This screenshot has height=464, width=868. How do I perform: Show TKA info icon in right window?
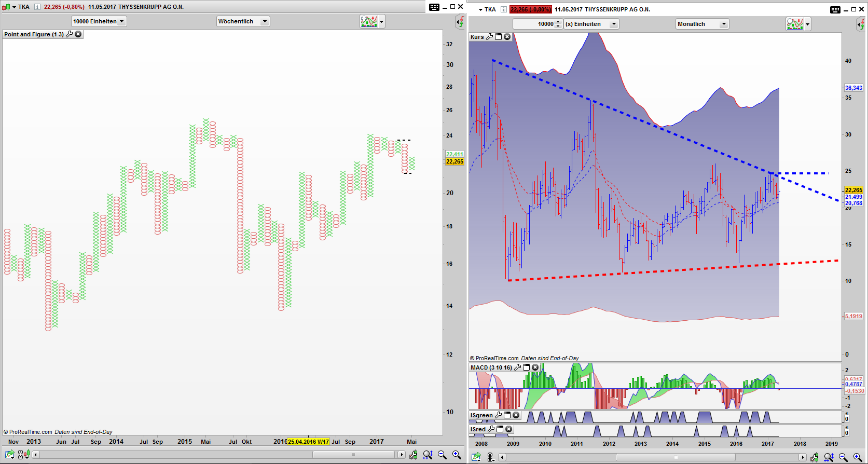click(x=503, y=9)
